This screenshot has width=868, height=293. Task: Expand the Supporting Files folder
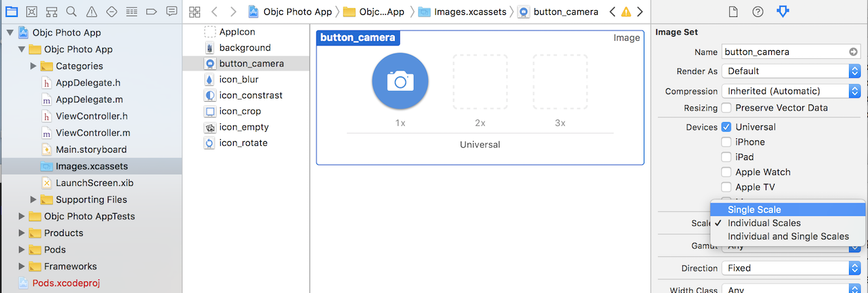coord(33,199)
